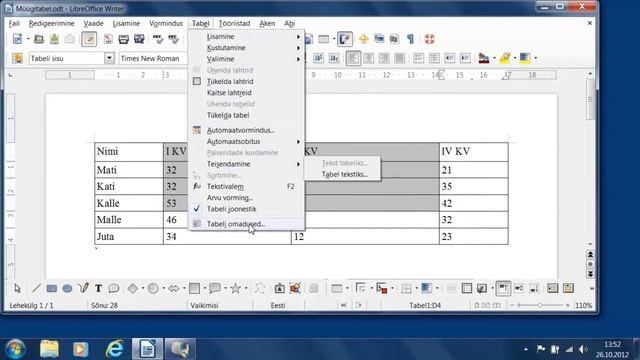Select the drawing Selection arrow tool
Image resolution: width=640 pixels, height=360 pixels.
[x=17, y=289]
